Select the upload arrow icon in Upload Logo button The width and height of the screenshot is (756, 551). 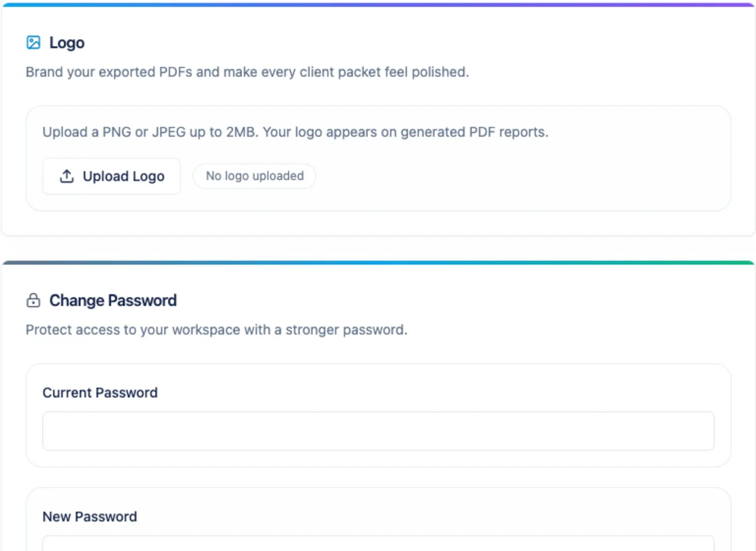coord(66,176)
